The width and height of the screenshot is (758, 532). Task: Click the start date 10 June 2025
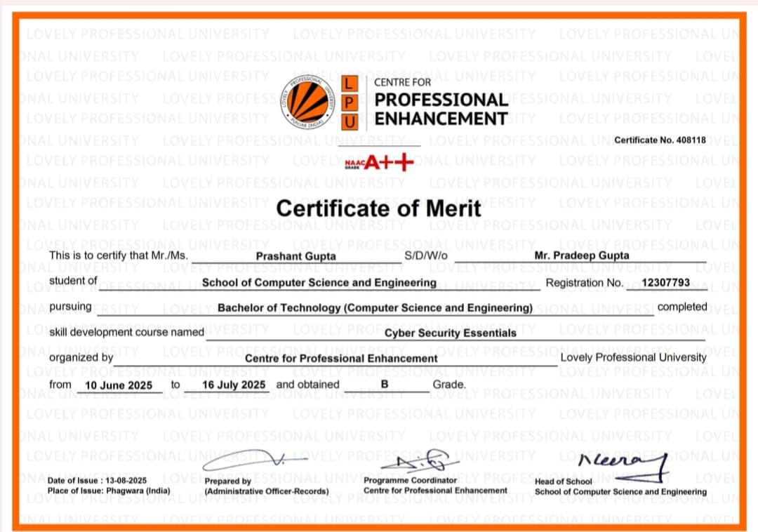tap(117, 385)
